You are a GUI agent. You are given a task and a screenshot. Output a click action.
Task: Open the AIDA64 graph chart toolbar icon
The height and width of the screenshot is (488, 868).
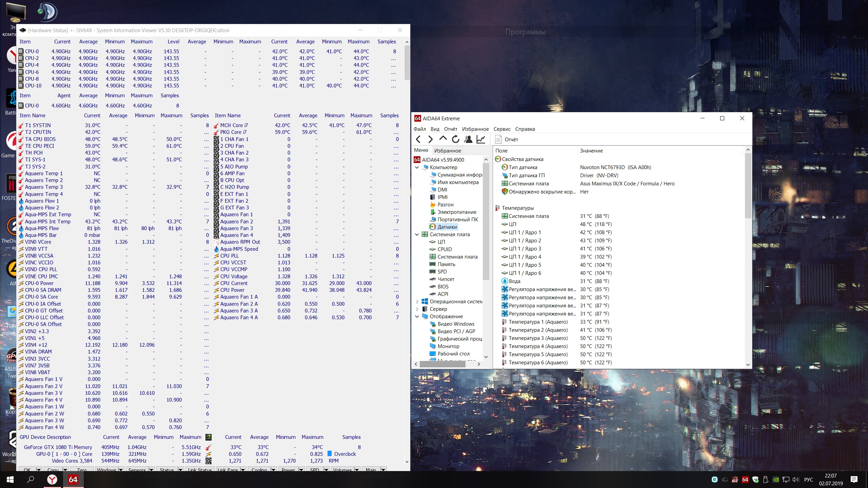(481, 139)
